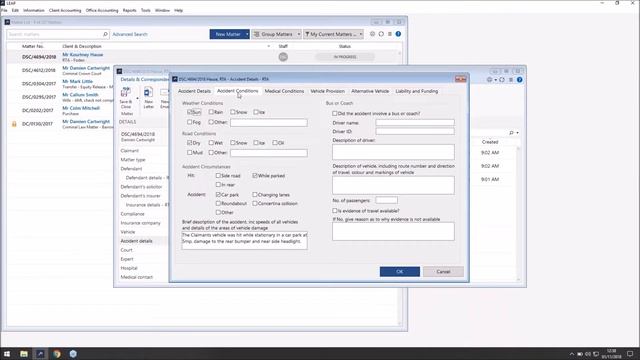Image resolution: width=640 pixels, height=360 pixels.
Task: Open list options icon in Matter List toolbar
Action: point(390,34)
